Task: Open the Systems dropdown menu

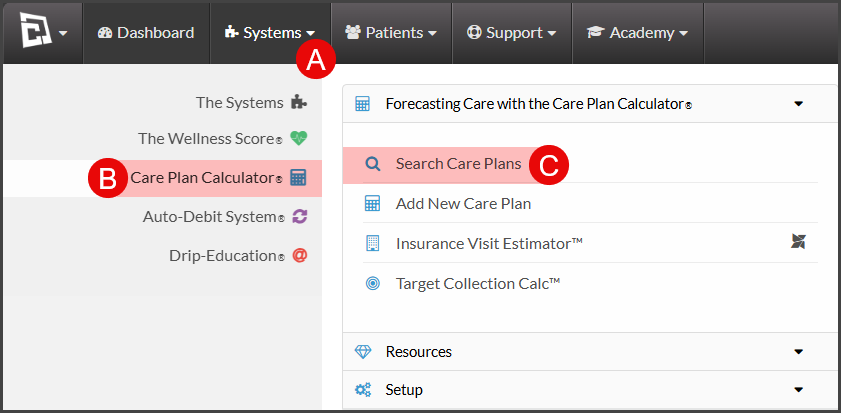Action: point(270,33)
